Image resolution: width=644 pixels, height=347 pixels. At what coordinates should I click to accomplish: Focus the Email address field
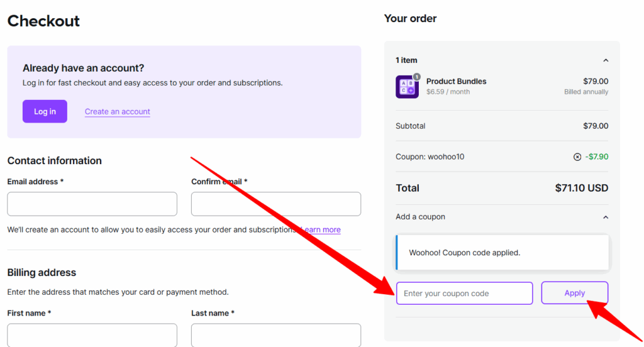tap(92, 204)
